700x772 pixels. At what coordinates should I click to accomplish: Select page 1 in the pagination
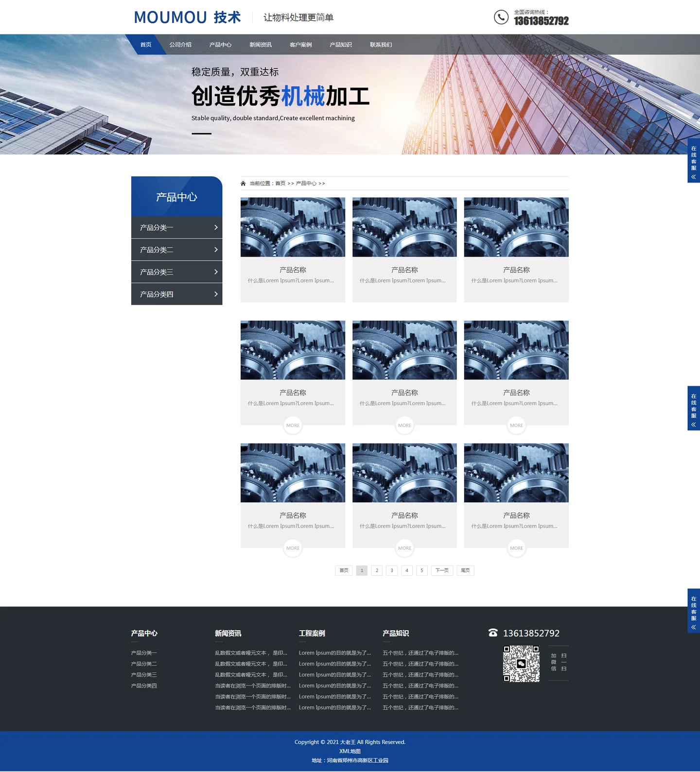pos(362,570)
